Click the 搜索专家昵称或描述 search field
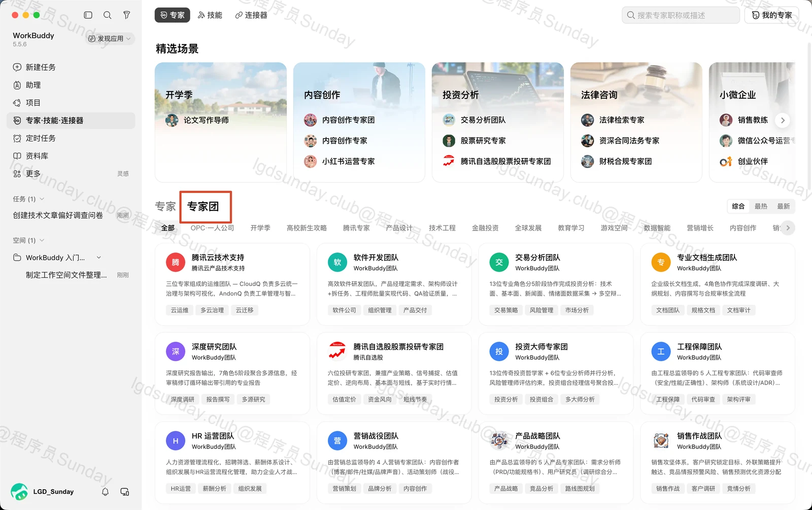Screen dimensions: 812x510 [681, 15]
